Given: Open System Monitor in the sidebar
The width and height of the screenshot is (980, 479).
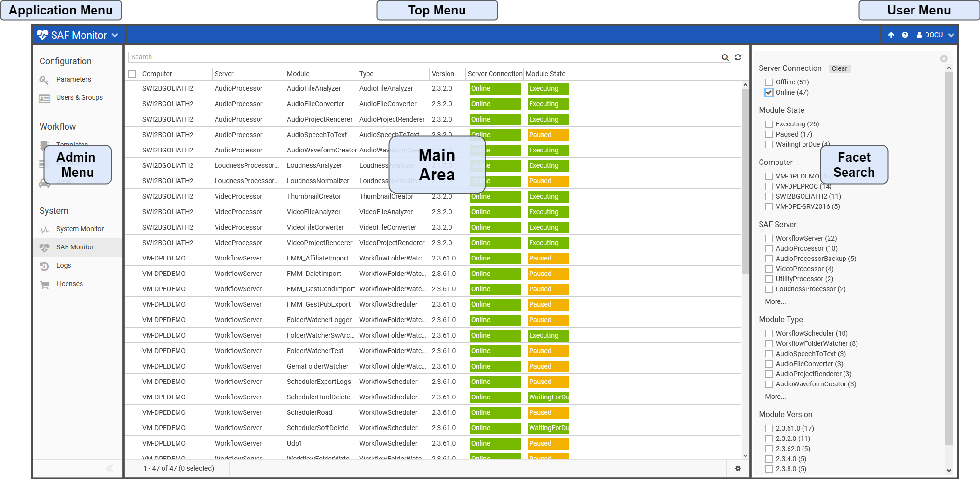Looking at the screenshot, I should tap(80, 229).
